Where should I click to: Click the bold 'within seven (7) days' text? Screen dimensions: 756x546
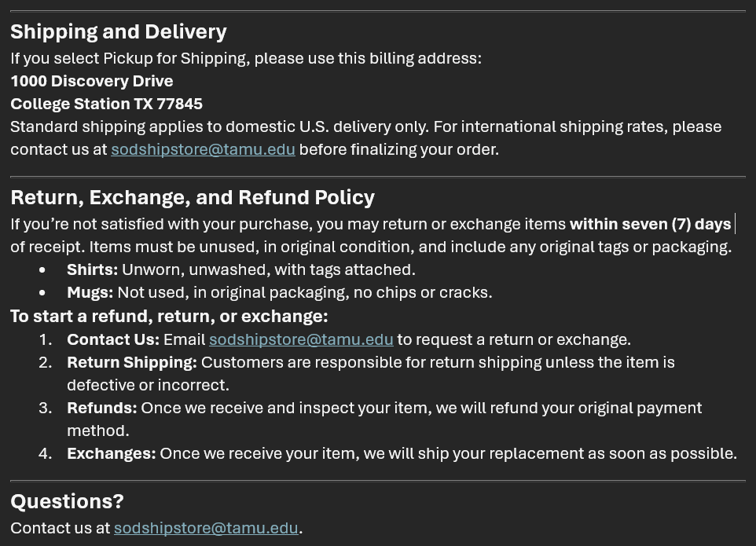[651, 224]
